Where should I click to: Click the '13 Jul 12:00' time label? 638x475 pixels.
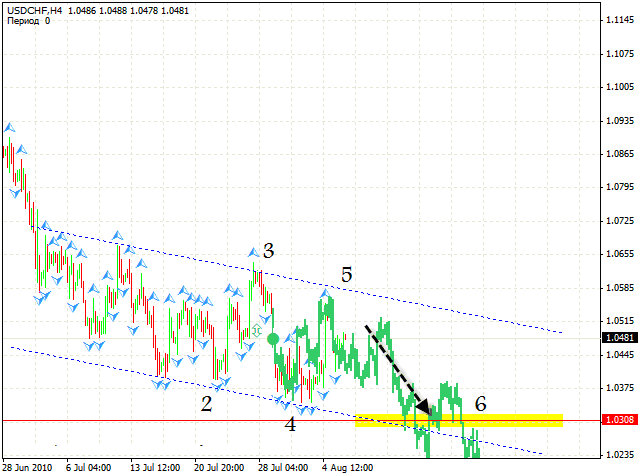155,468
